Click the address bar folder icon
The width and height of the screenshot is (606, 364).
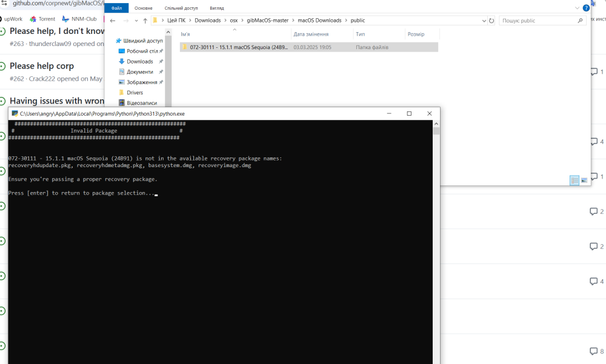tap(155, 21)
